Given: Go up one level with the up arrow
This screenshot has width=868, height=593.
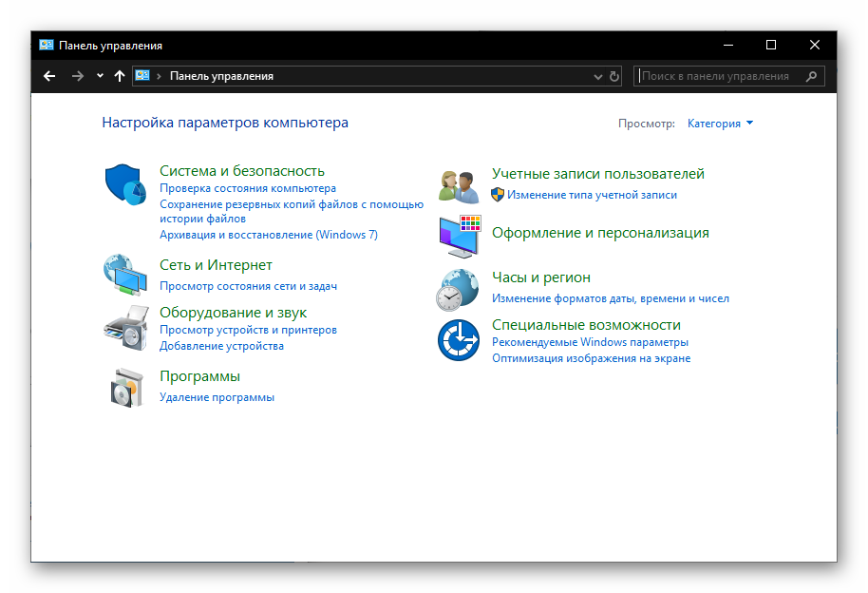Looking at the screenshot, I should click(120, 76).
